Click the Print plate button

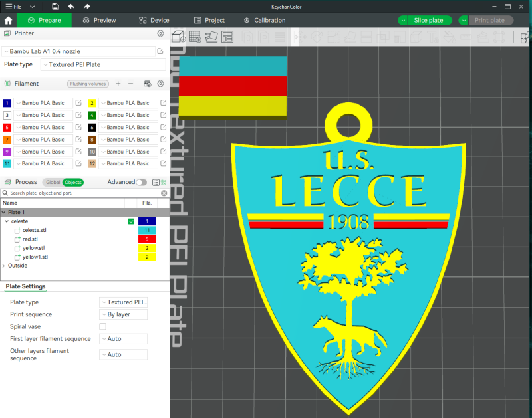click(491, 21)
